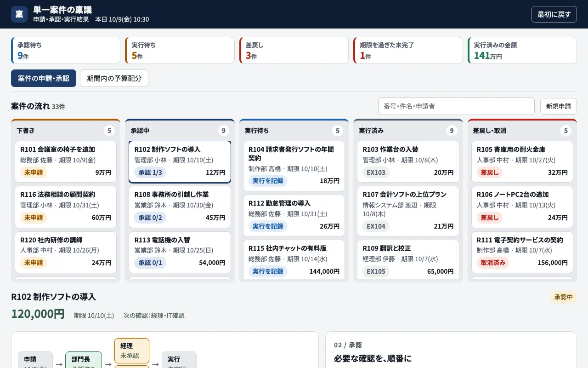The width and height of the screenshot is (588, 368).
Task: Open the R101 会議室の椅子を追加 card
Action: pyautogui.click(x=66, y=162)
